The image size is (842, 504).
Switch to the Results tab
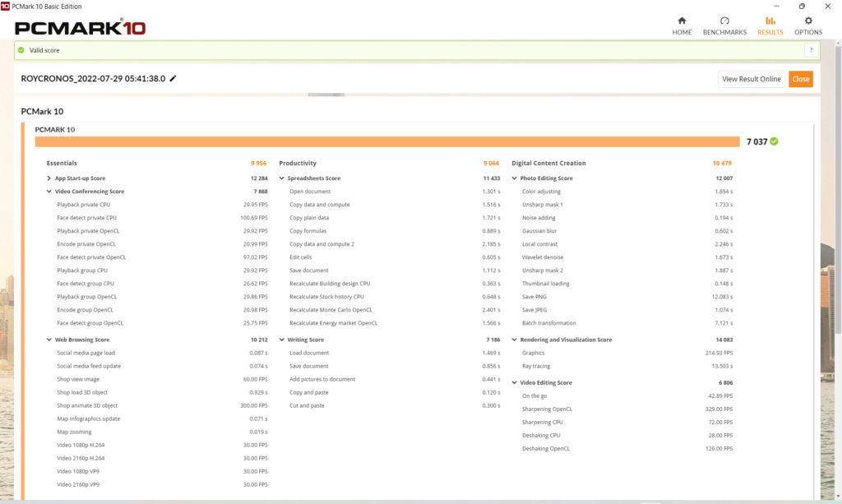[x=770, y=25]
